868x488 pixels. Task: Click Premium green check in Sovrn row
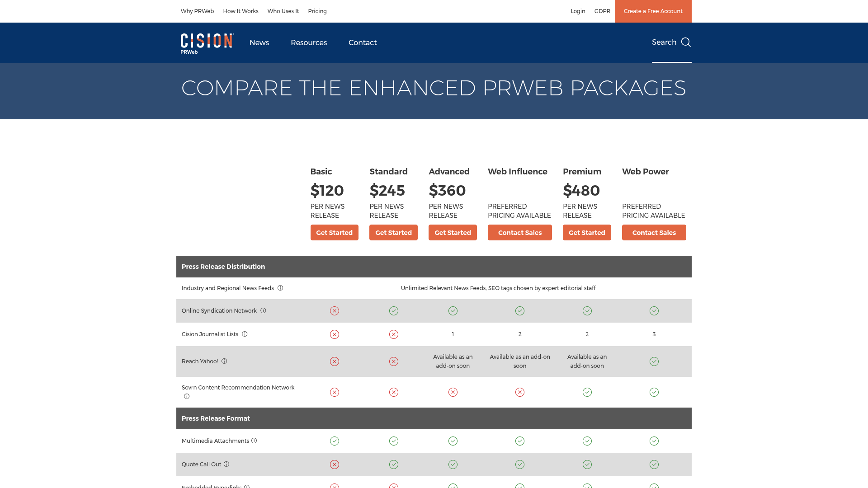587,392
